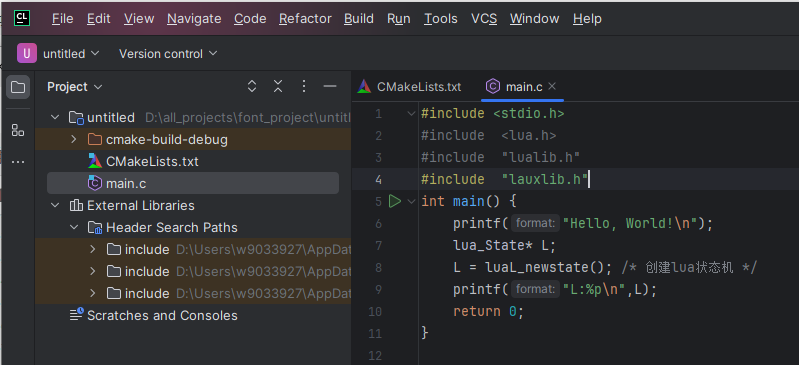799x365 pixels.
Task: Select CMakeLists.txt in the project tree
Action: click(x=152, y=162)
